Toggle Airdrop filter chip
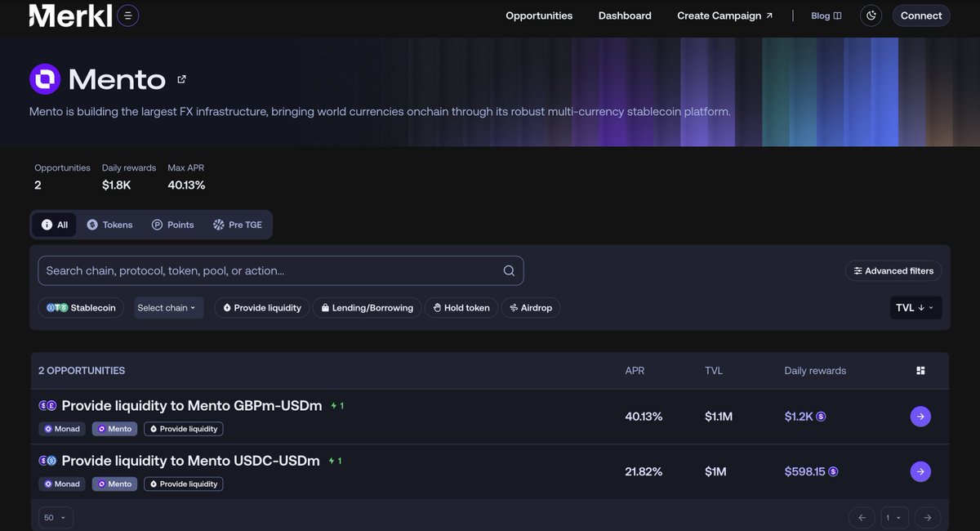The image size is (980, 531). [531, 308]
